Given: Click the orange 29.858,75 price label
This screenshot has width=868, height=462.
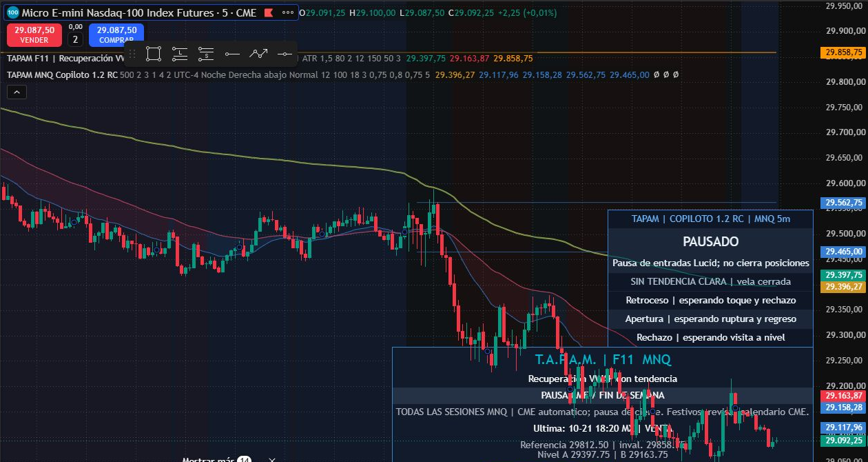Looking at the screenshot, I should 844,52.
